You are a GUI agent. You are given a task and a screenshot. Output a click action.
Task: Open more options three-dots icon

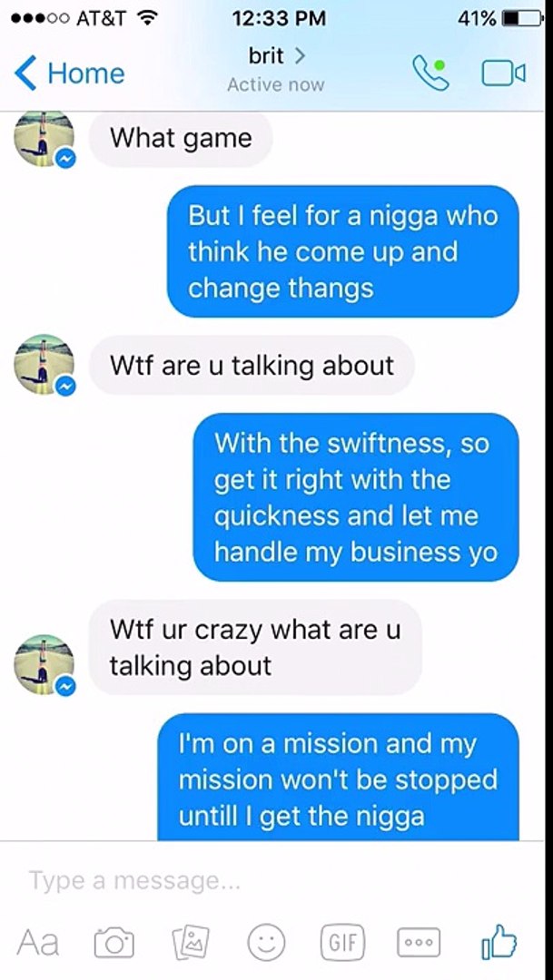419,943
